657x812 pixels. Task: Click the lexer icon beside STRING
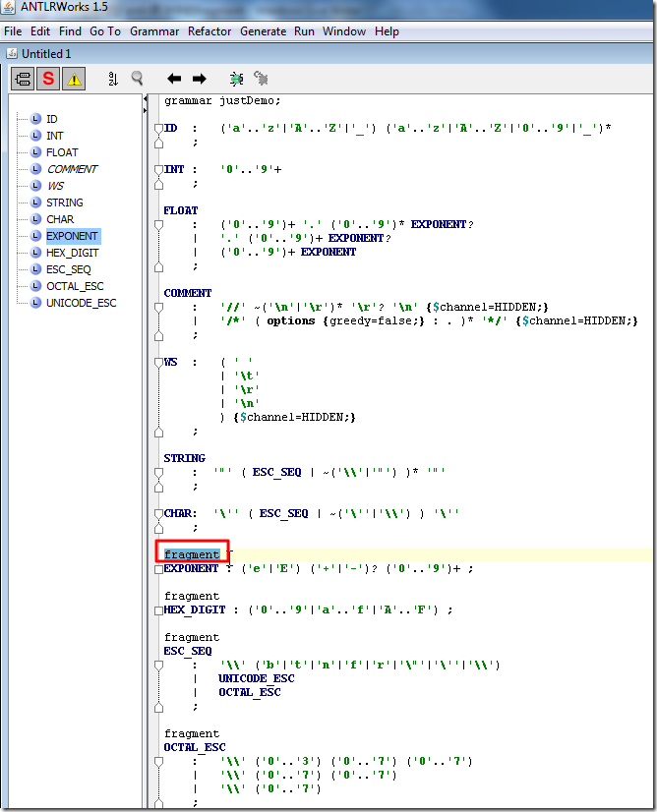[35, 203]
